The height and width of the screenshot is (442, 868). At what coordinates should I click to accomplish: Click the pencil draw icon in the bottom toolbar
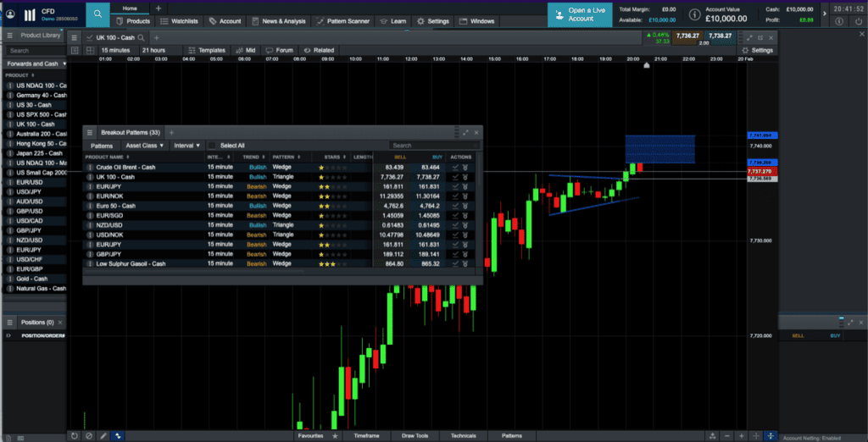(103, 435)
